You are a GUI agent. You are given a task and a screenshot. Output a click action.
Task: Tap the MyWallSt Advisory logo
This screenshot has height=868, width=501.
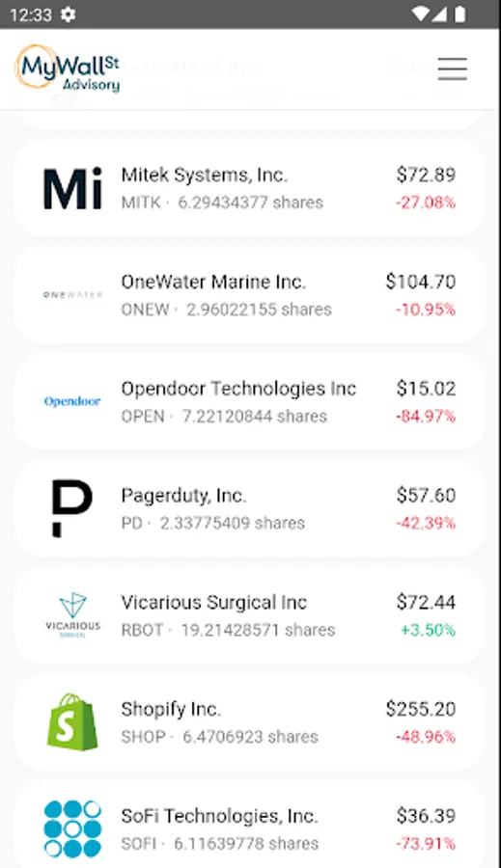tap(68, 68)
